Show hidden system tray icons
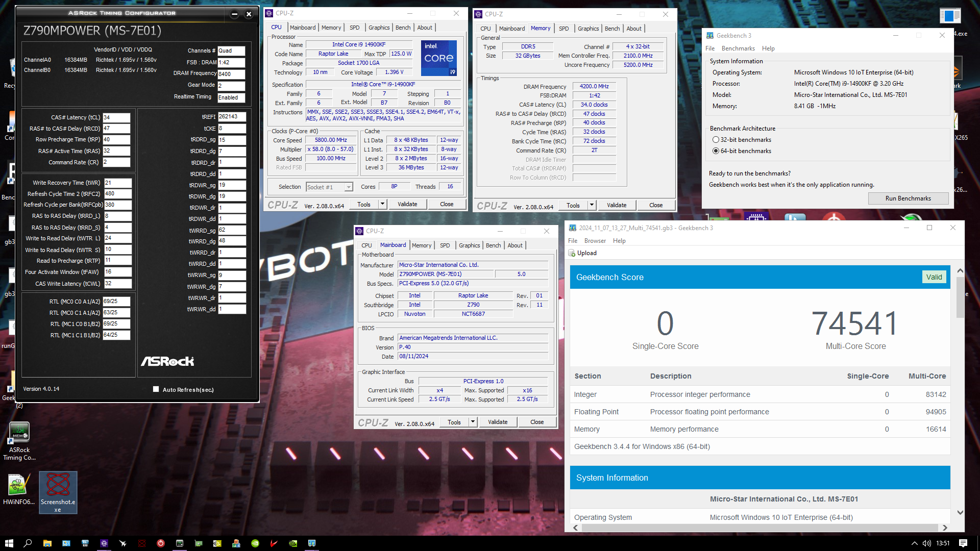The image size is (980, 551). click(x=914, y=543)
